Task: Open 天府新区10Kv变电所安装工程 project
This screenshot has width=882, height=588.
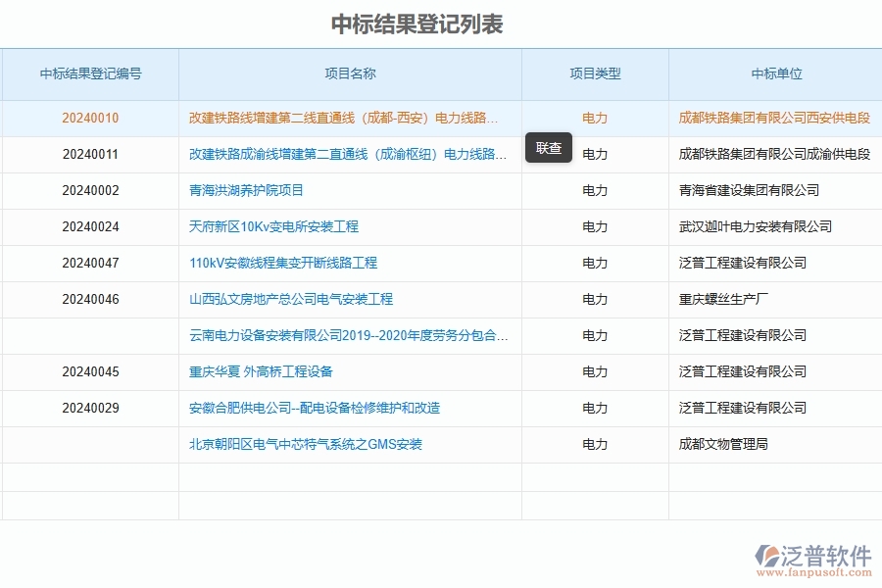Action: pyautogui.click(x=273, y=226)
